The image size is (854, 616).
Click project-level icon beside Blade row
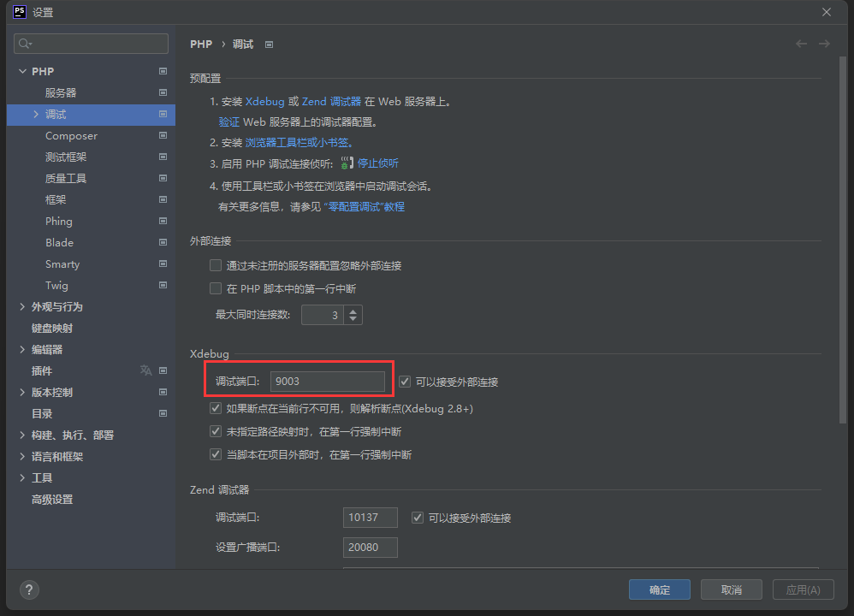tap(163, 242)
